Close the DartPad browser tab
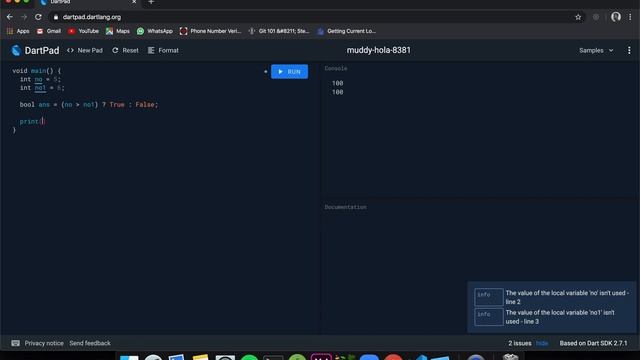 point(134,2)
